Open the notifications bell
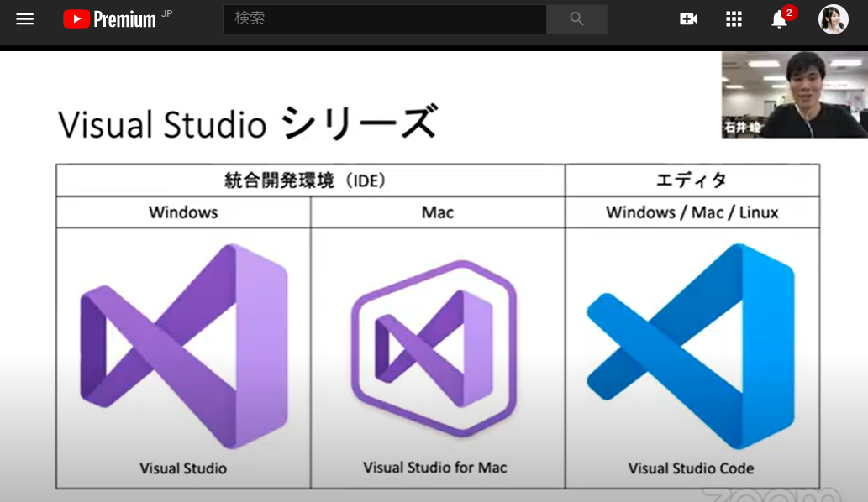The height and width of the screenshot is (502, 868). tap(780, 19)
